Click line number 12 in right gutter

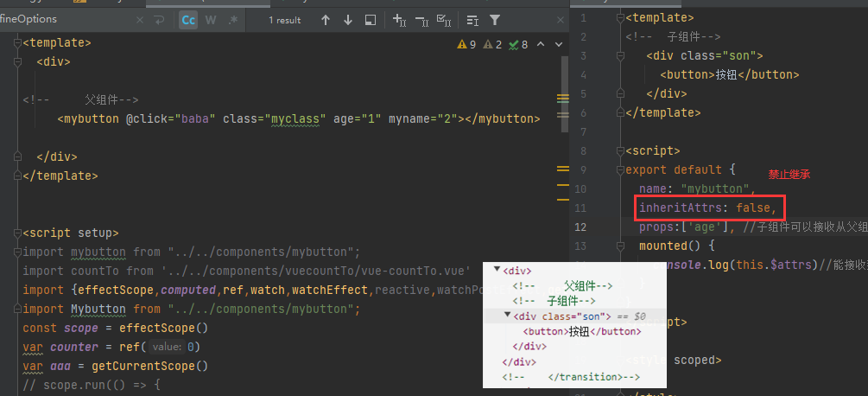[580, 227]
